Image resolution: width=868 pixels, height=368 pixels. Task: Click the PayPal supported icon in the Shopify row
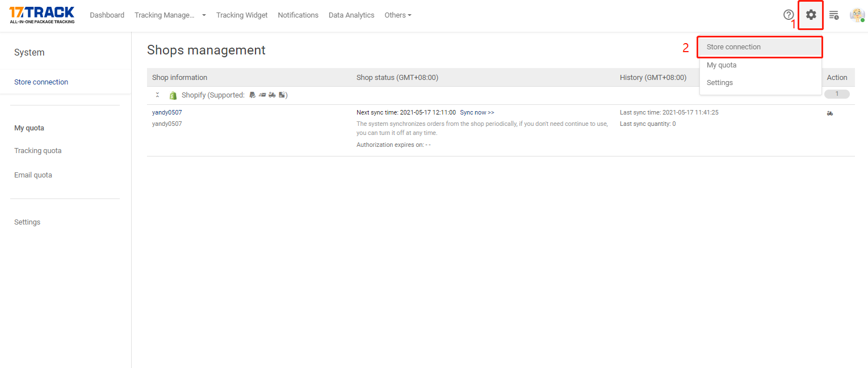point(253,95)
